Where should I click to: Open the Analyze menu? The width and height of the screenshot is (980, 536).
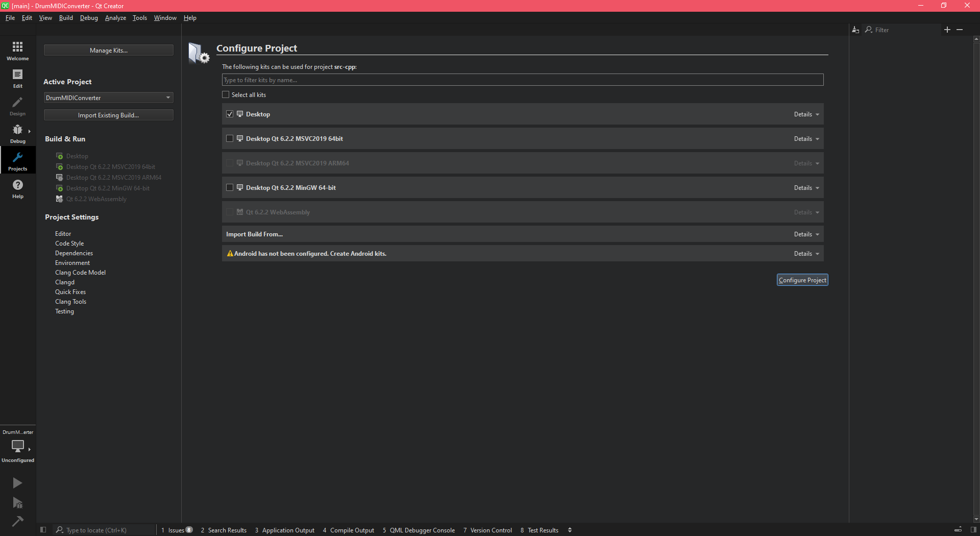tap(115, 18)
